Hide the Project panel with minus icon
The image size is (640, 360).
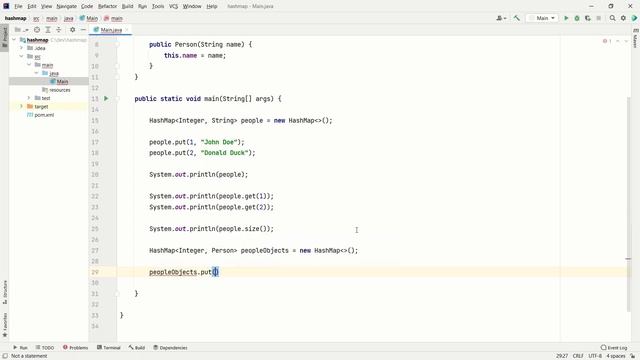point(83,30)
